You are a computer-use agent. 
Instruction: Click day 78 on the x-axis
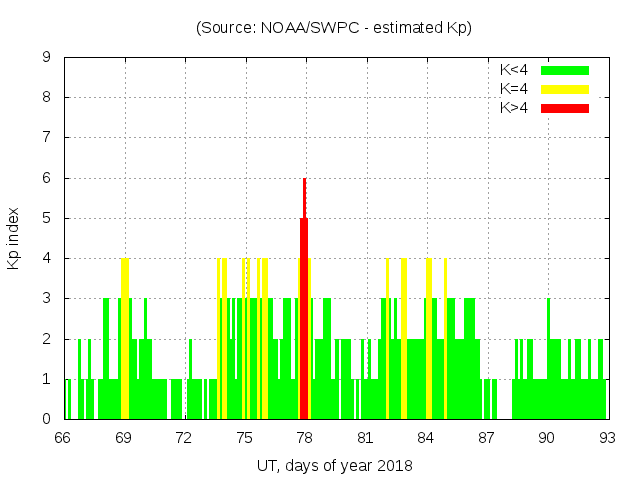point(305,438)
